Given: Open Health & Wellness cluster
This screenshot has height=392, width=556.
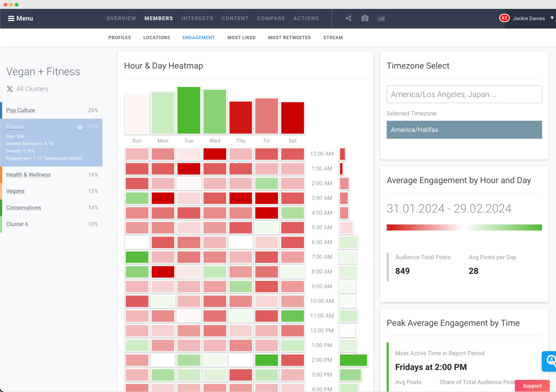Looking at the screenshot, I should (x=28, y=175).
